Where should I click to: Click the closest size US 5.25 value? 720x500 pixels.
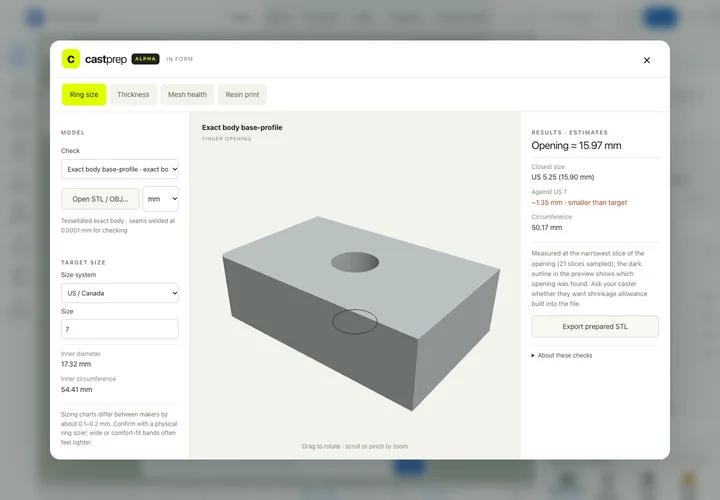coord(562,177)
